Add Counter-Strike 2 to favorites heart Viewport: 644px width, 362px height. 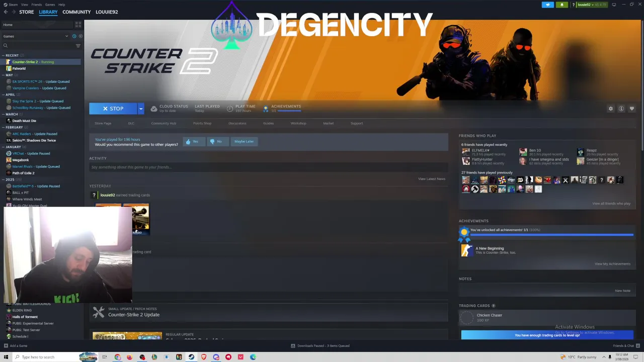632,109
